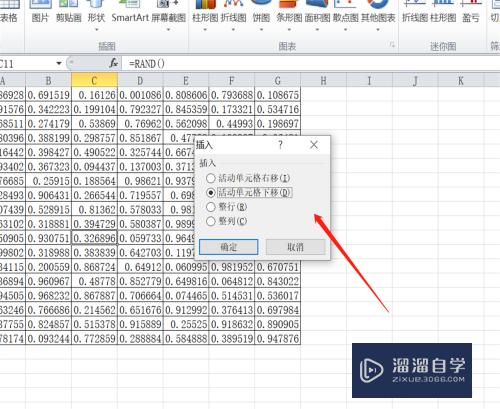Select column C header

coord(94,81)
